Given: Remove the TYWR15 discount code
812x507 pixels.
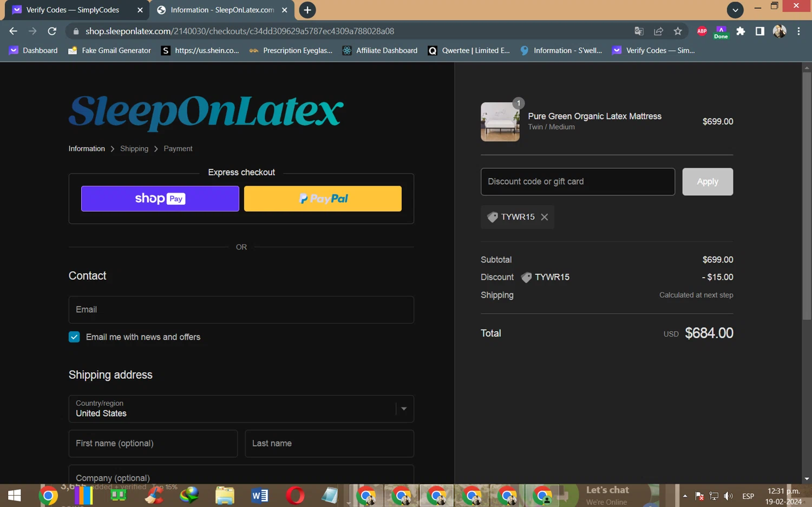Looking at the screenshot, I should 545,217.
